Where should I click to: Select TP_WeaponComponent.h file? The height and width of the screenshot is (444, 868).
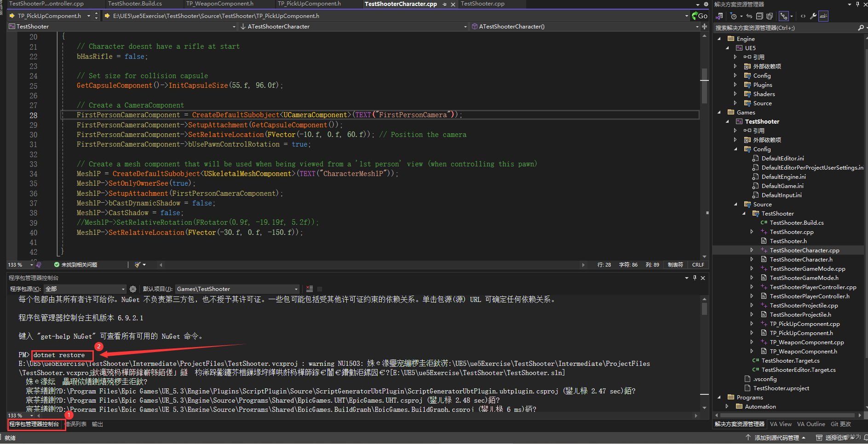803,352
